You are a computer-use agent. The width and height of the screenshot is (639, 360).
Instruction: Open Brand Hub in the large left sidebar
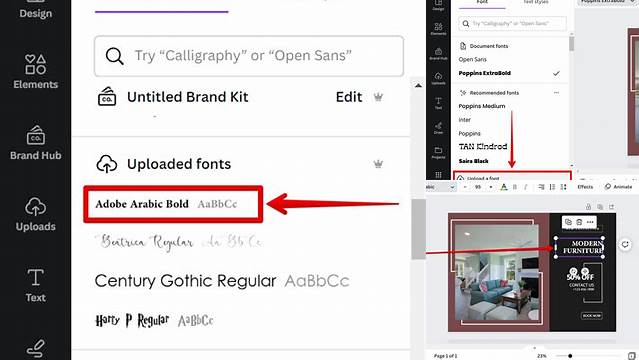pos(35,143)
